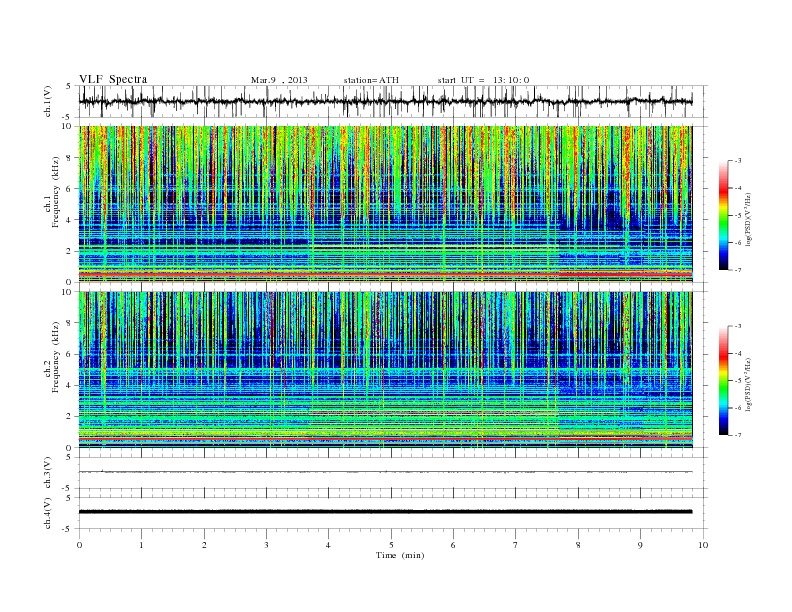Screen dimensions: 792x612
Task: Click inside the ch.2 spectrogram panel
Action: tap(385, 369)
